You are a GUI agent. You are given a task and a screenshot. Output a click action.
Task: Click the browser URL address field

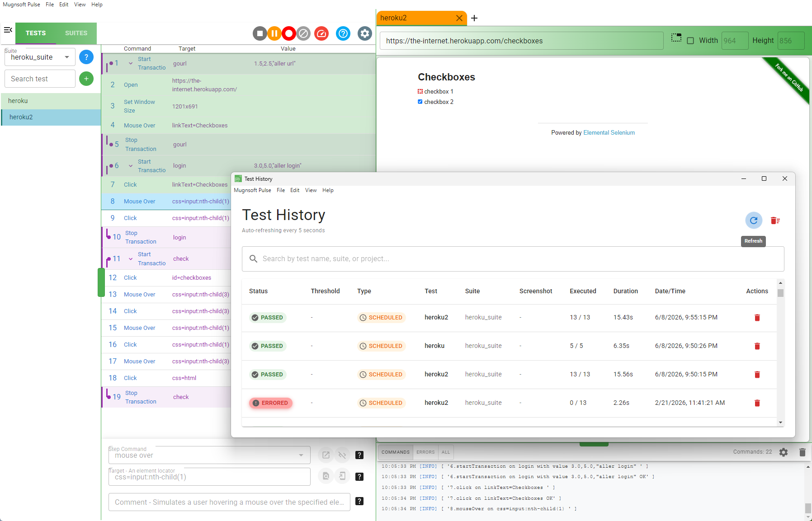[521, 41]
